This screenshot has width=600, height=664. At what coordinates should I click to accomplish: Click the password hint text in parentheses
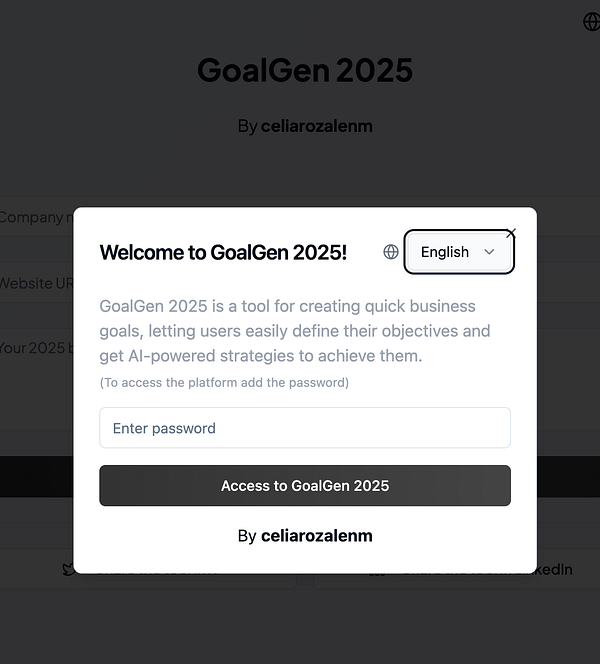click(x=224, y=383)
